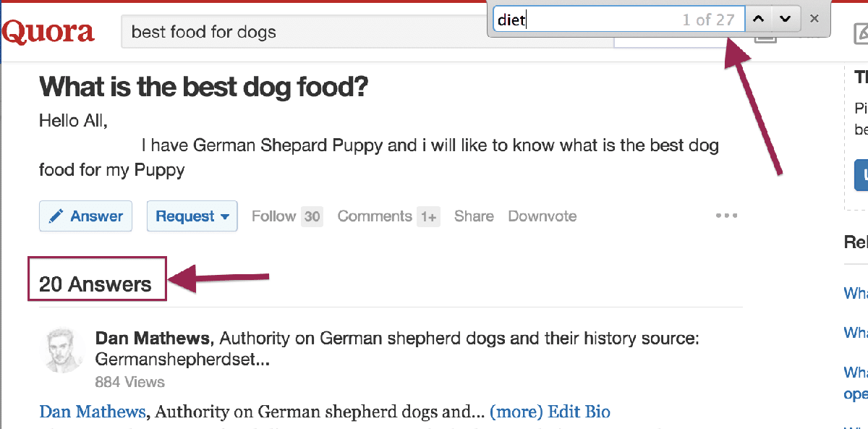Open the Comments 1+ section
This screenshot has width=868, height=429.
click(388, 216)
